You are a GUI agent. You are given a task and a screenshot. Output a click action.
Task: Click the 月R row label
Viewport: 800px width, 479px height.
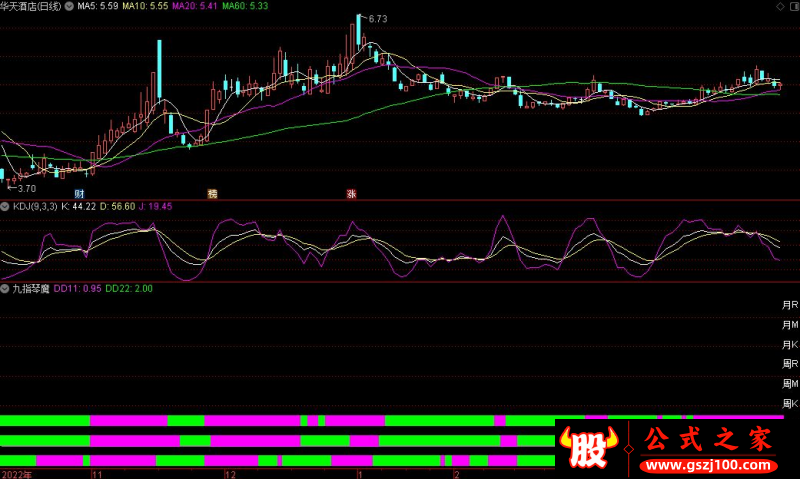click(789, 305)
